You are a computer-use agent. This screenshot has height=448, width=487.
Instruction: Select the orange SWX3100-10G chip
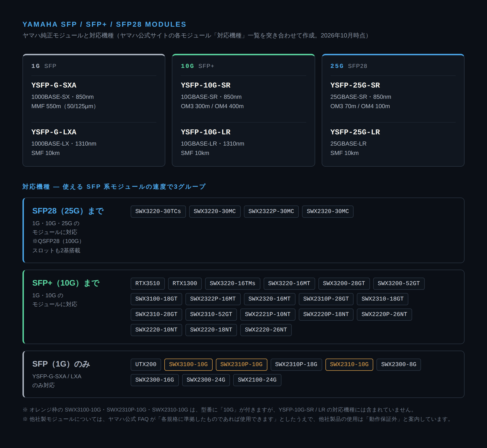[188, 365]
